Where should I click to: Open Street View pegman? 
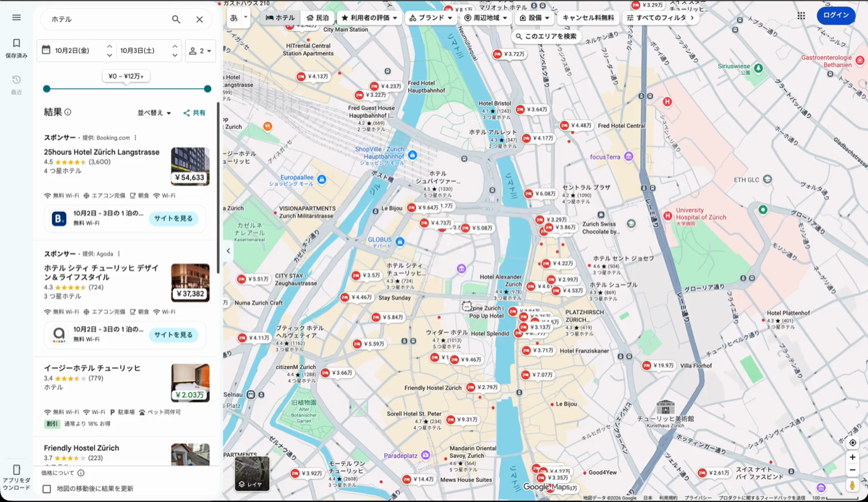pyautogui.click(x=853, y=486)
